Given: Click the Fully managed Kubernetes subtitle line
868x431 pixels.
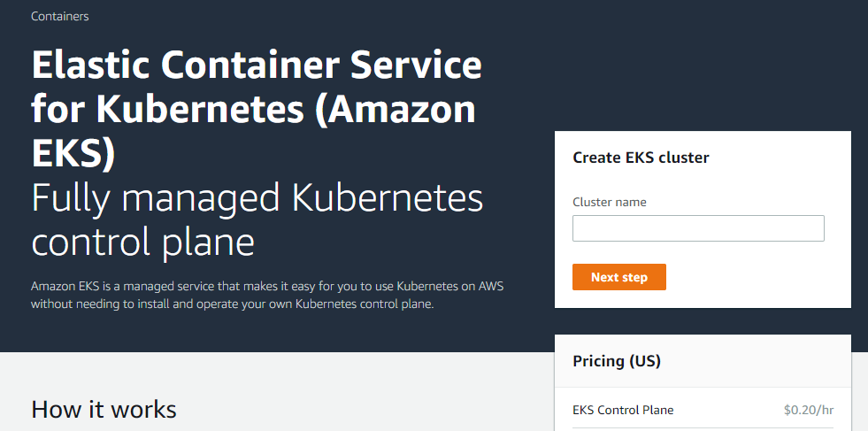Looking at the screenshot, I should 257,197.
